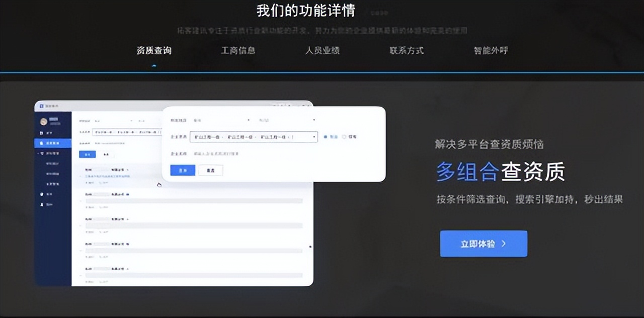Select the fourth sidebar section icon

pyautogui.click(x=41, y=152)
